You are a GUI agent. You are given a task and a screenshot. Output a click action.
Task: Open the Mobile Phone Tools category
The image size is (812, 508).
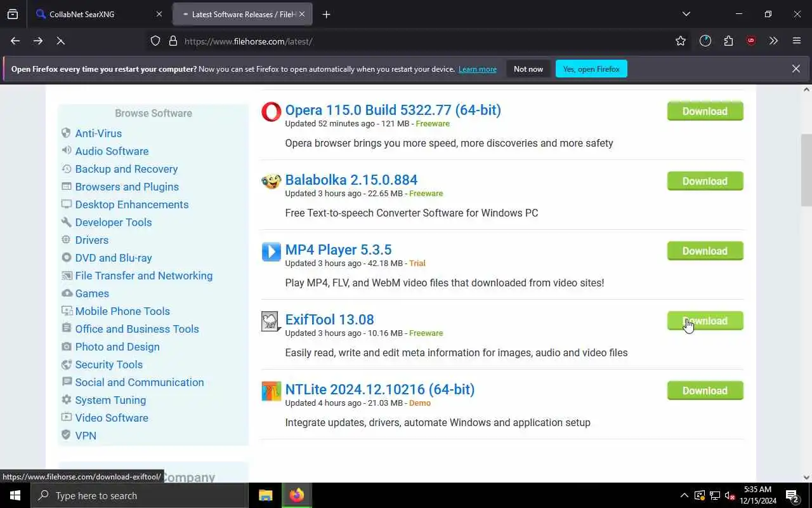click(122, 311)
